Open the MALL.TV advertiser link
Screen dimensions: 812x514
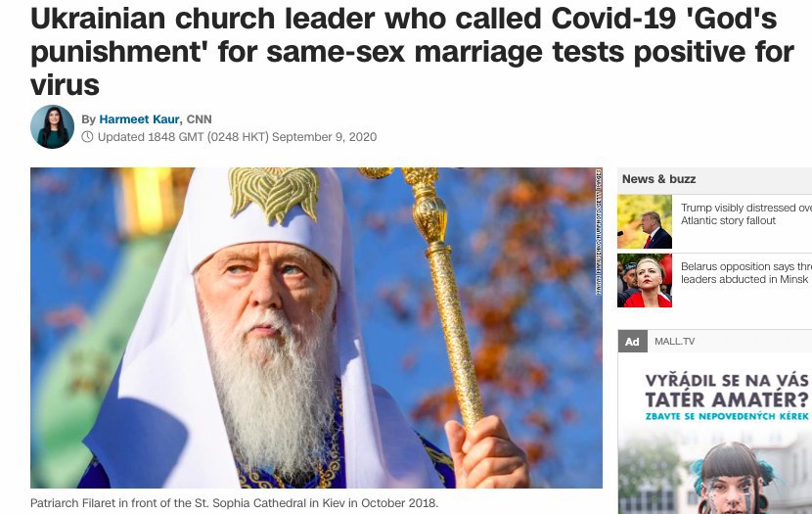point(674,342)
